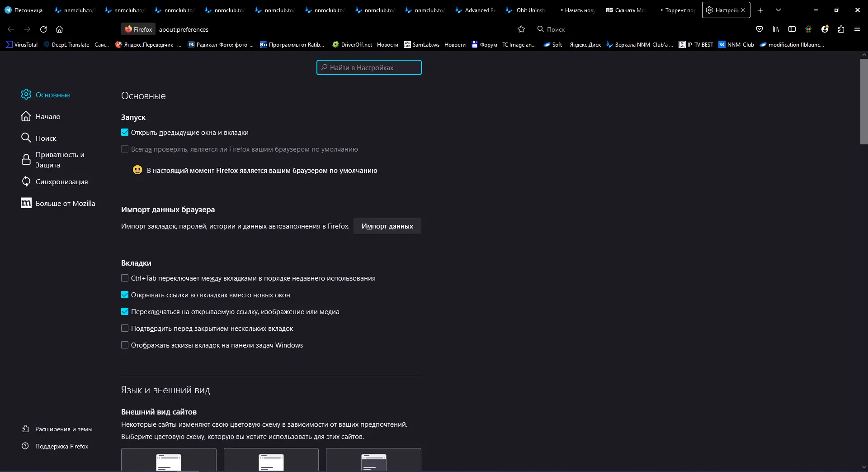The width and height of the screenshot is (868, 472).
Task: Switch to the Песочница tab
Action: click(25, 10)
